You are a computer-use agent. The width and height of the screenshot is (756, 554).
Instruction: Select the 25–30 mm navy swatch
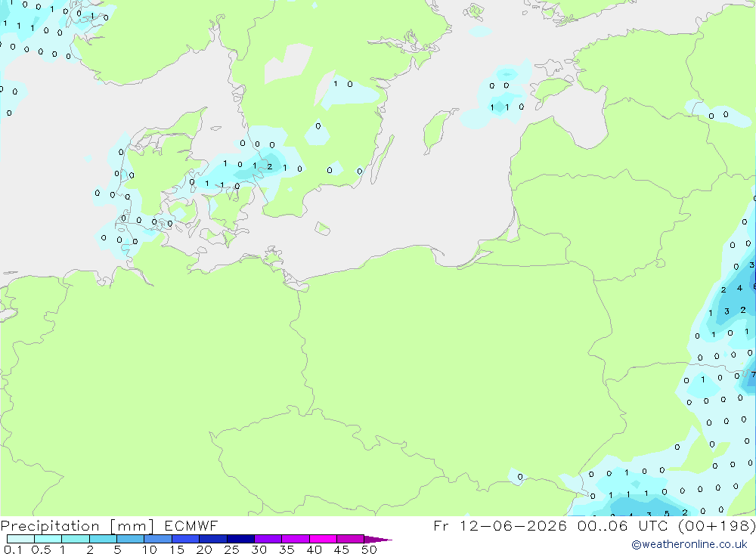[240, 539]
